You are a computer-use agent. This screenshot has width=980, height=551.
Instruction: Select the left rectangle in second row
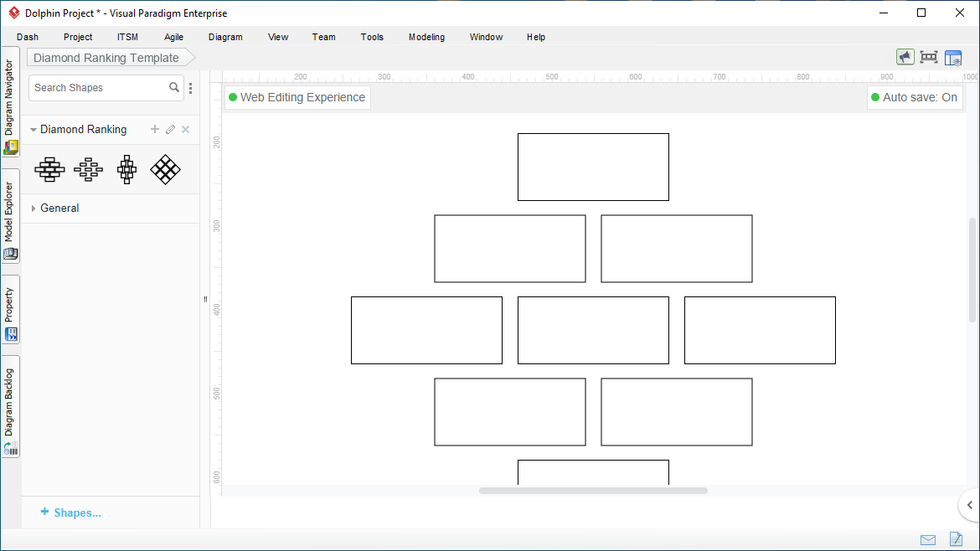pyautogui.click(x=510, y=249)
